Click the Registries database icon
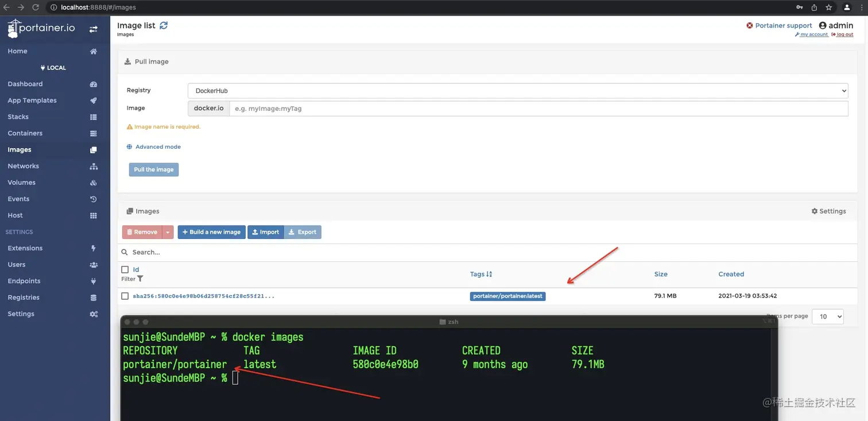 click(94, 298)
